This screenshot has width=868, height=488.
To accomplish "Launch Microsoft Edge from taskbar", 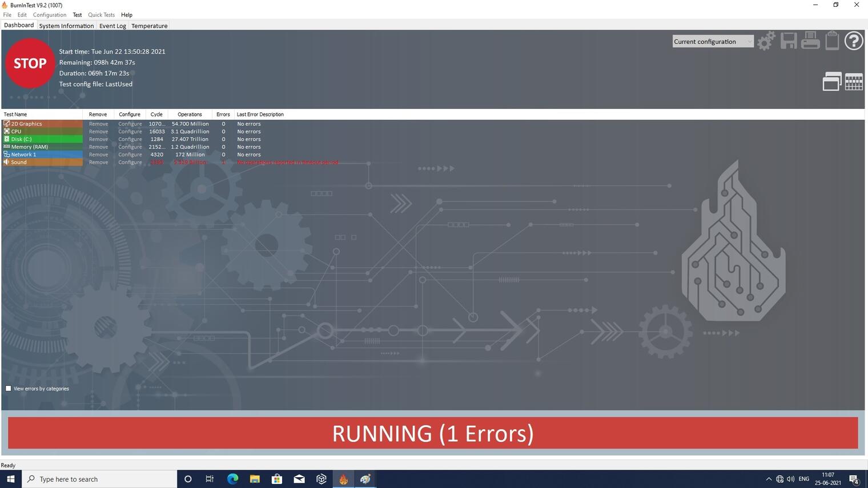I will 232,479.
